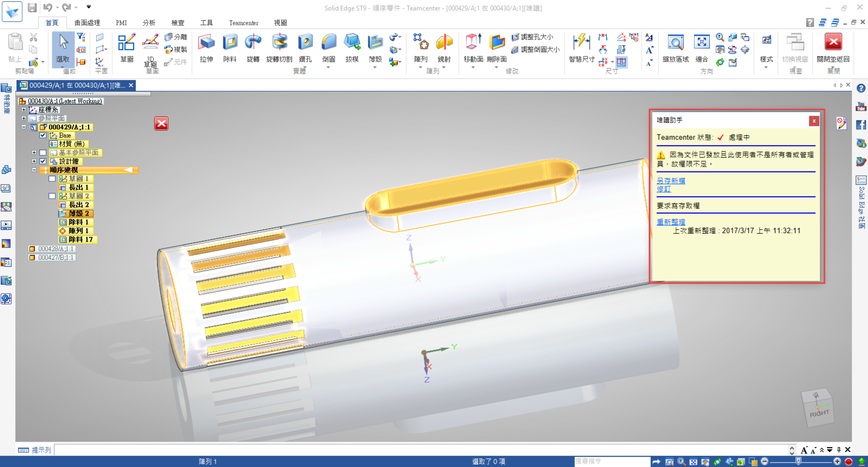
Task: Select the 拉伸 extrude tool
Action: [x=206, y=48]
